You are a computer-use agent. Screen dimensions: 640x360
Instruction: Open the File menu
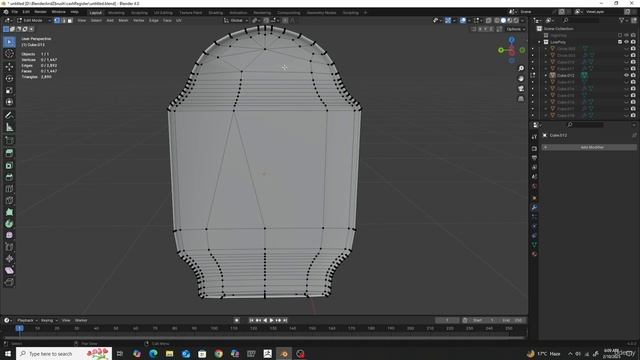[15, 12]
